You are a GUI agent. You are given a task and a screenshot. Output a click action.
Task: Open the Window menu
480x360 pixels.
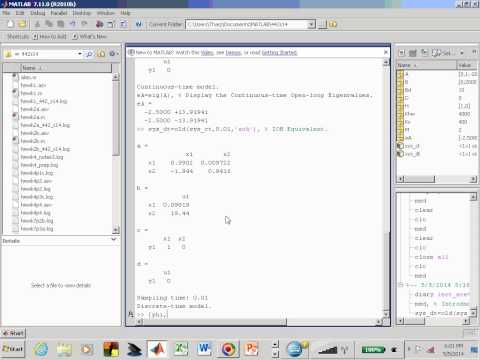[x=105, y=13]
